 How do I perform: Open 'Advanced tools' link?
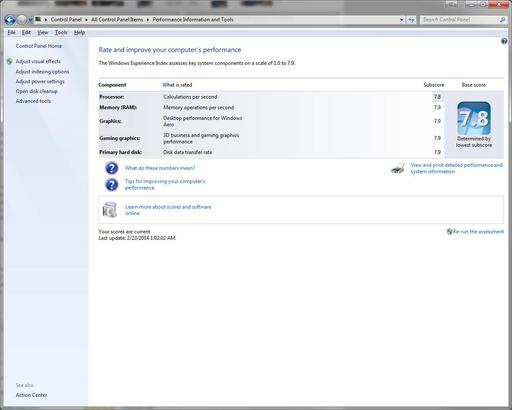33,101
